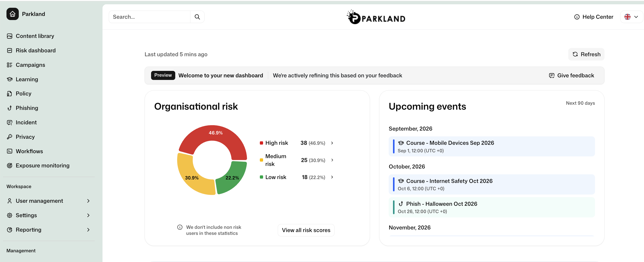Image resolution: width=644 pixels, height=262 pixels.
Task: Click the Help Center info icon
Action: (577, 17)
